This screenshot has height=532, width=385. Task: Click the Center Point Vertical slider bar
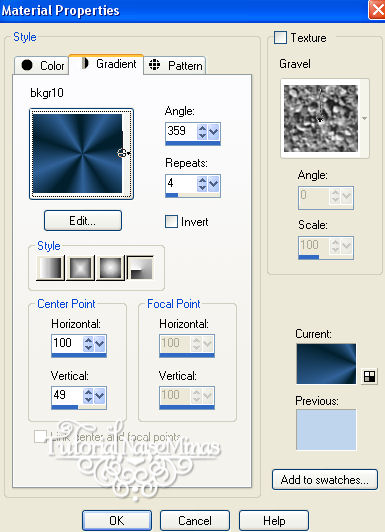coord(79,407)
